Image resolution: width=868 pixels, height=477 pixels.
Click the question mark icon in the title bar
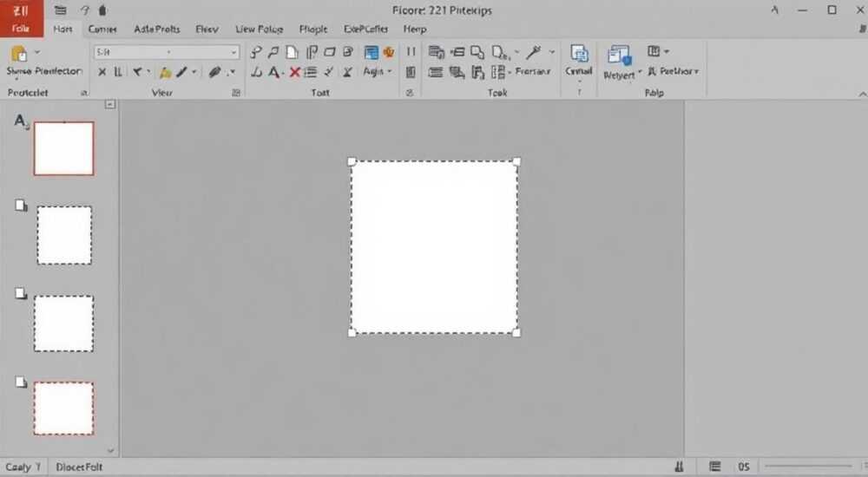[85, 10]
